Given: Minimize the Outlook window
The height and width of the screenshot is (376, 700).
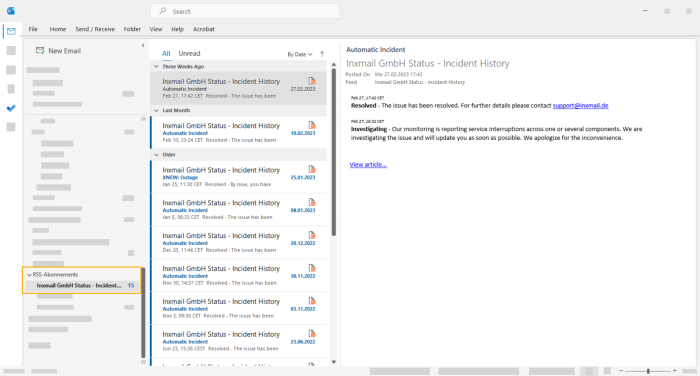Looking at the screenshot, I should pyautogui.click(x=645, y=11).
